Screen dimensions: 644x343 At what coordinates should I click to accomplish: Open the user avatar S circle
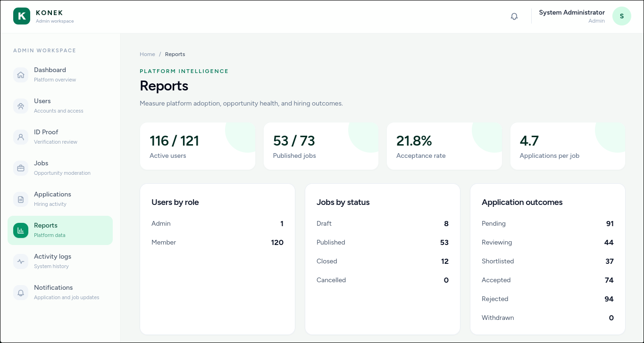pyautogui.click(x=622, y=16)
